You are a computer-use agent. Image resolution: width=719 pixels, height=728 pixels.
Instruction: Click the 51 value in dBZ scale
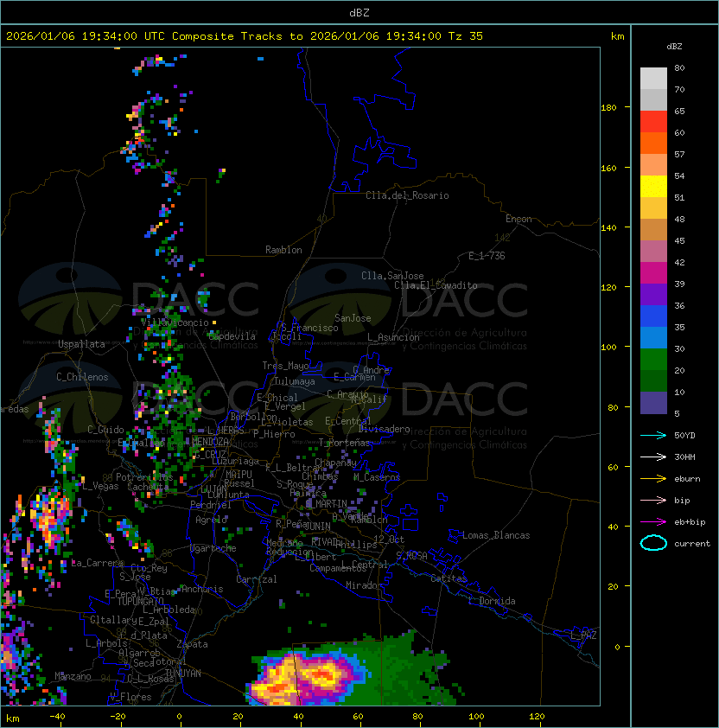click(x=679, y=197)
